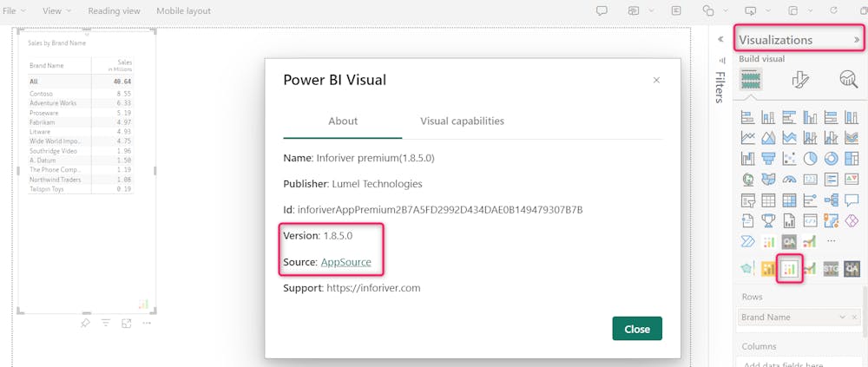Screen dimensions: 868x367
Task: Click the Brand Name column header
Action: point(47,65)
